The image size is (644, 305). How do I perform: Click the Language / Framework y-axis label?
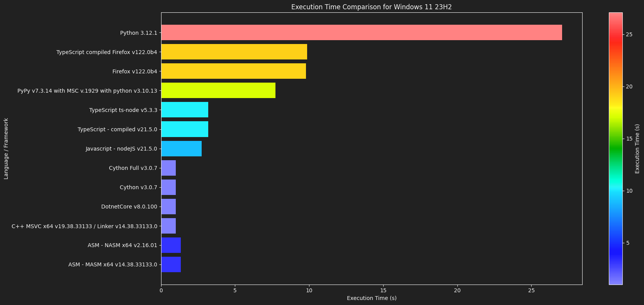click(6, 149)
